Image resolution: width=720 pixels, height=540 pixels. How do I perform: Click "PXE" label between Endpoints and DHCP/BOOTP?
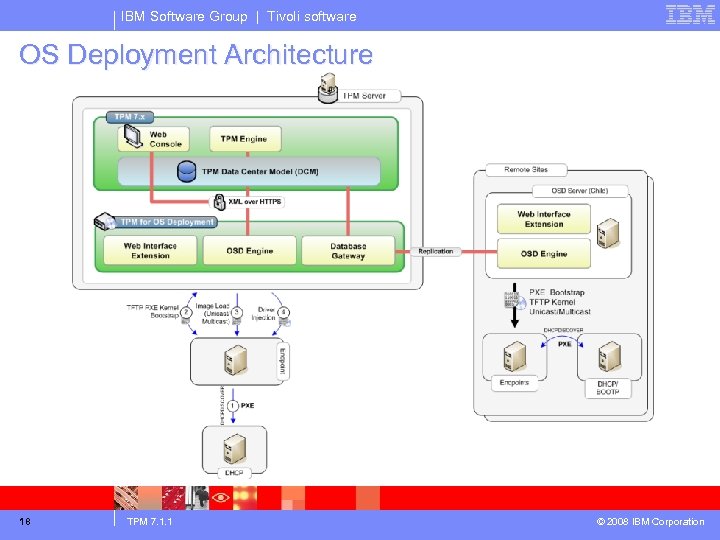click(564, 344)
